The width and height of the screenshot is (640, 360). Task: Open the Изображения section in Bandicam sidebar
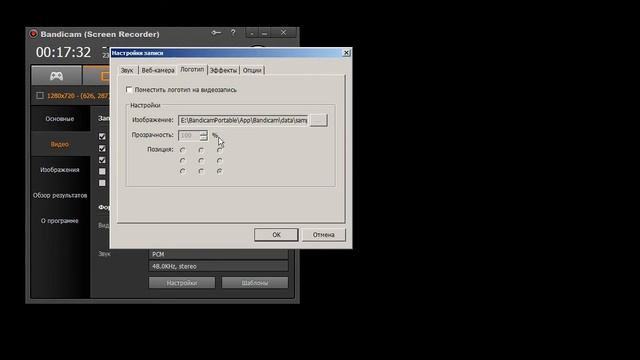pyautogui.click(x=60, y=170)
